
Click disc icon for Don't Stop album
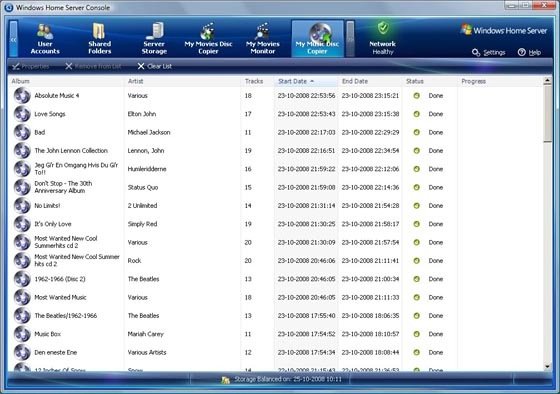point(22,188)
